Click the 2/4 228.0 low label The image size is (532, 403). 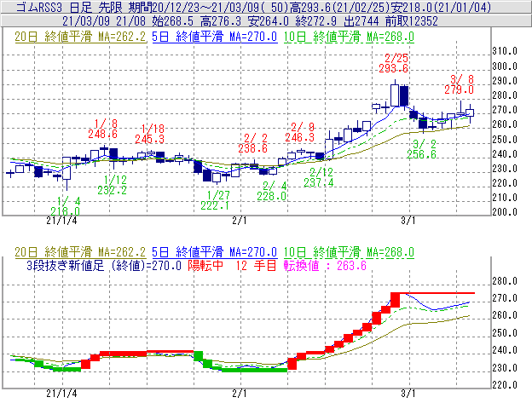tap(271, 191)
